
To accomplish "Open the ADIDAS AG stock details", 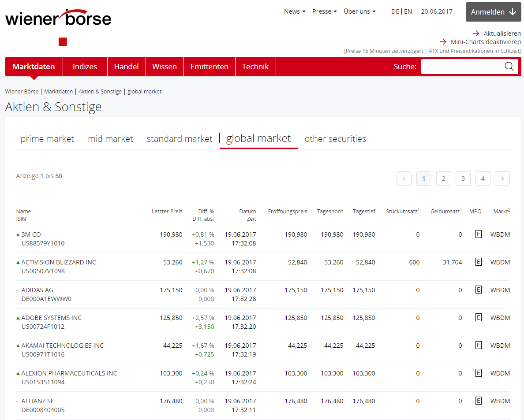I will pos(37,290).
